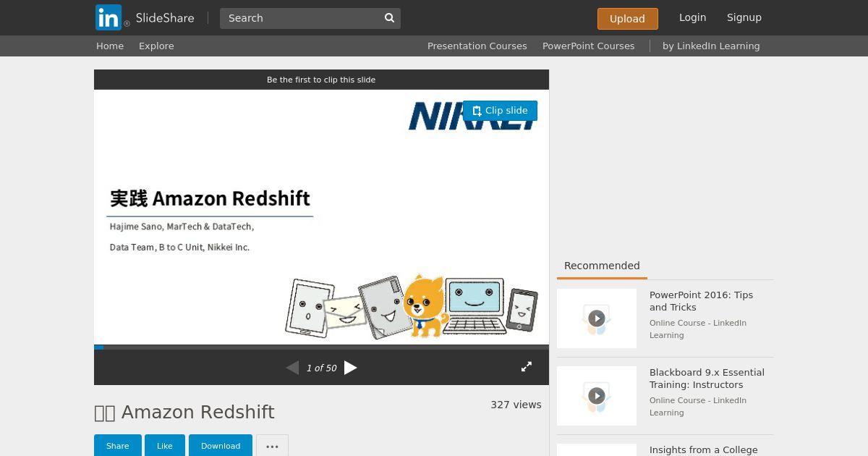Go to previous slide arrow
The image size is (868, 456).
click(292, 368)
